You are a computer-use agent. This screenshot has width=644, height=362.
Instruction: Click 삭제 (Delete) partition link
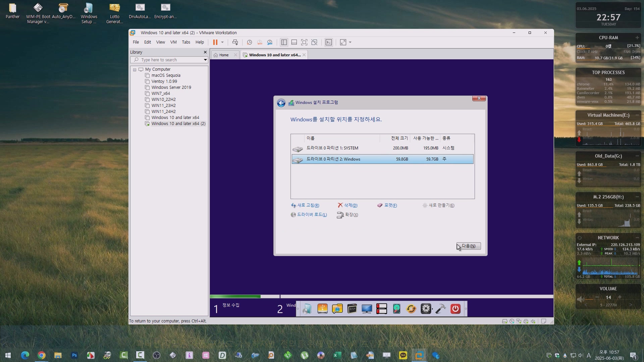pos(348,205)
